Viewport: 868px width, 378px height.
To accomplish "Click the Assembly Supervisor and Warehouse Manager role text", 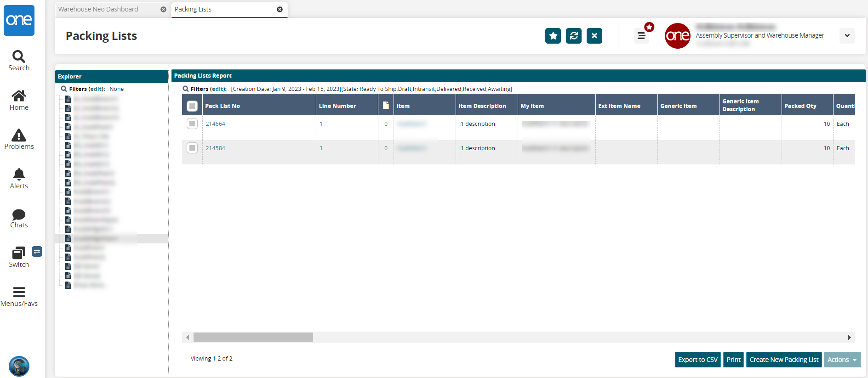I will pyautogui.click(x=759, y=35).
